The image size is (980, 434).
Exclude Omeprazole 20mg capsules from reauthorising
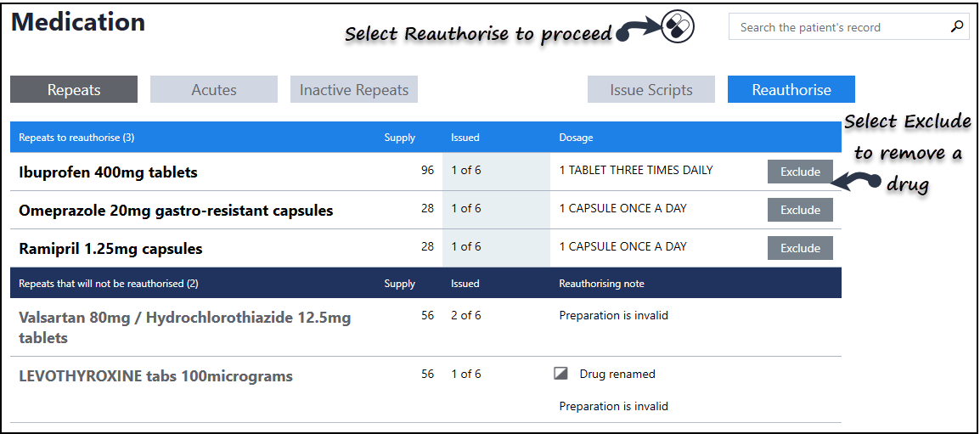coord(800,210)
